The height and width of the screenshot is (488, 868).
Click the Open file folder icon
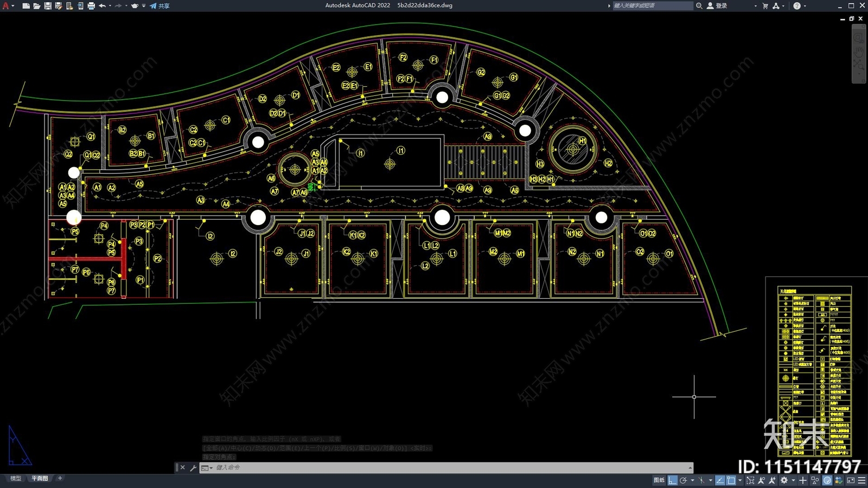36,6
